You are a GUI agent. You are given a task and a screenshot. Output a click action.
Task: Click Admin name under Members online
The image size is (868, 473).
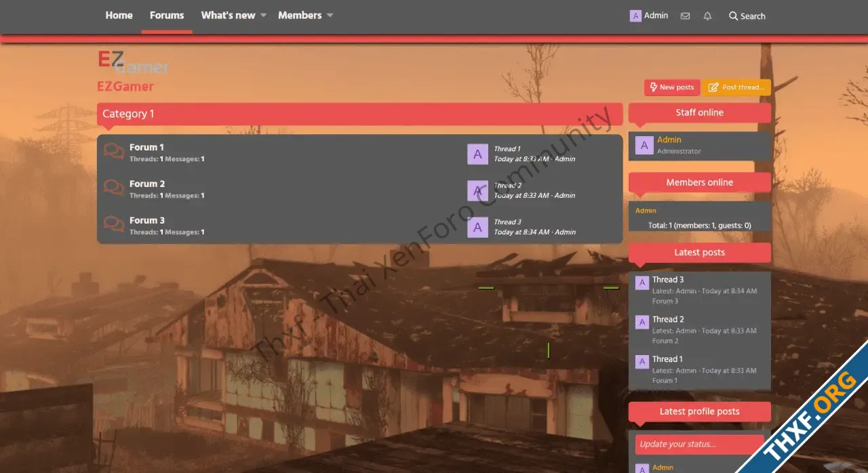click(x=646, y=211)
